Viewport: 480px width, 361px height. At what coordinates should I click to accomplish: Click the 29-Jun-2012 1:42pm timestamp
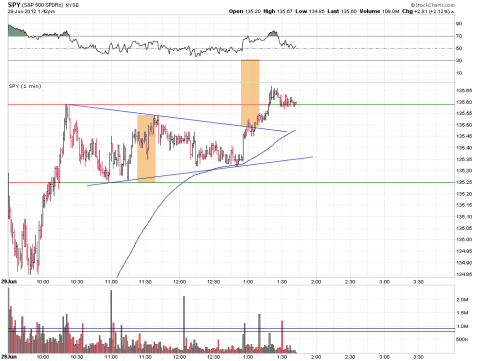pyautogui.click(x=31, y=11)
